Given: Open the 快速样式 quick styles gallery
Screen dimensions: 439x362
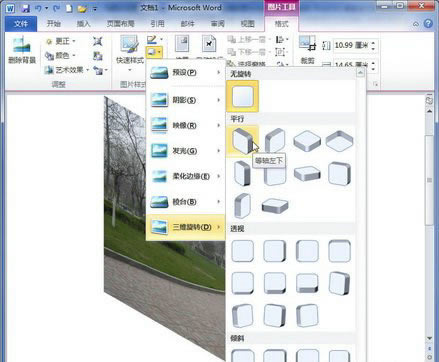Looking at the screenshot, I should 130,53.
